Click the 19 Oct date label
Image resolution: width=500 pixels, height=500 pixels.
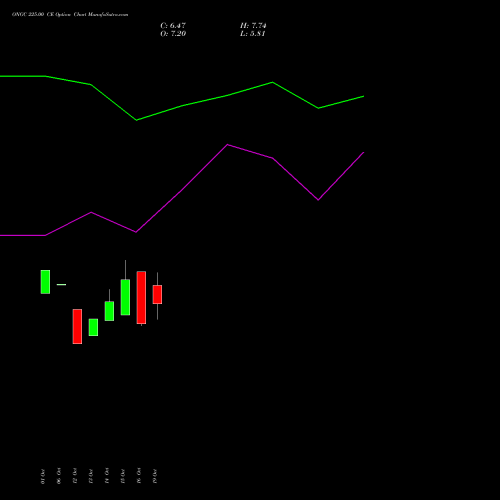[x=155, y=476]
